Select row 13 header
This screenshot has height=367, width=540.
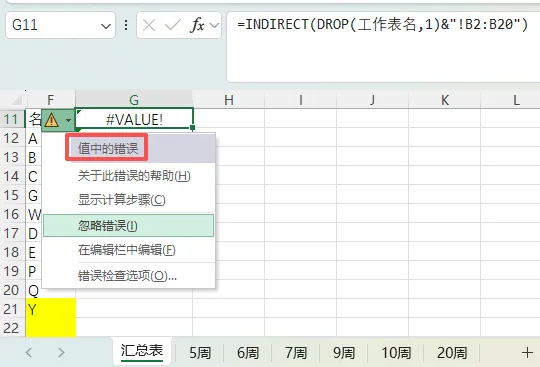tap(11, 157)
